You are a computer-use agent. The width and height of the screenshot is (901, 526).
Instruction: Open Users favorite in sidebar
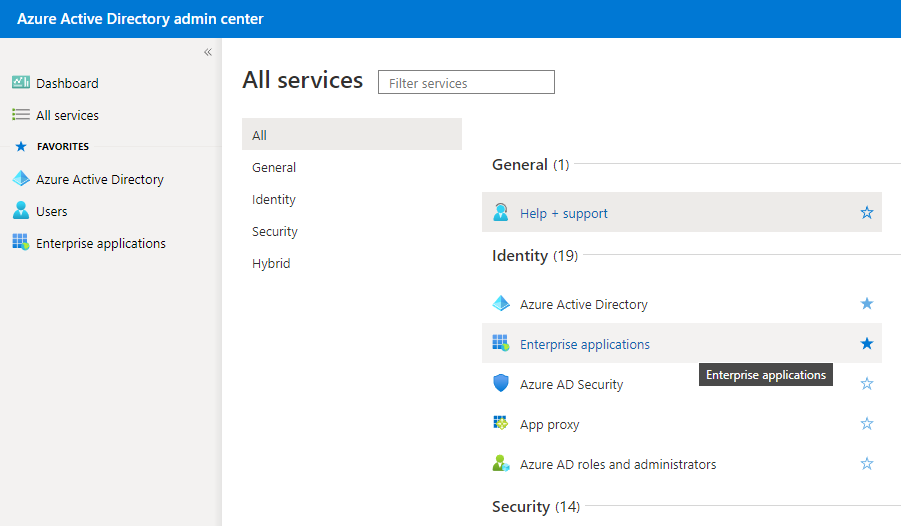52,212
